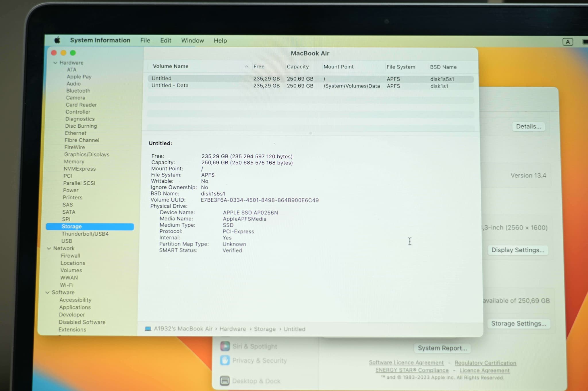The image size is (588, 391).
Task: Select Thunderbolt/USB4 in sidebar
Action: pos(85,234)
